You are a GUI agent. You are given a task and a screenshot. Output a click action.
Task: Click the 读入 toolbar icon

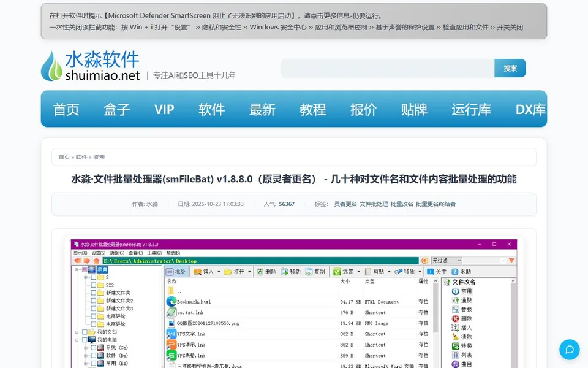tap(198, 272)
